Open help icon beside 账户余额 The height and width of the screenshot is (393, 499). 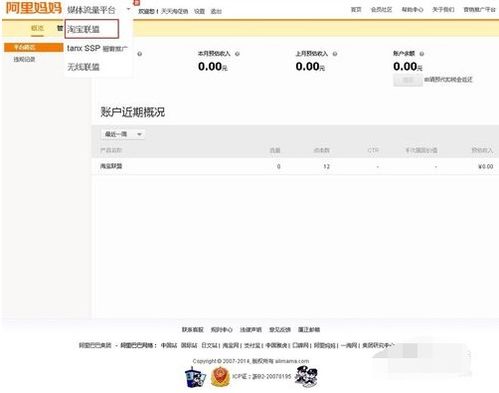422,54
